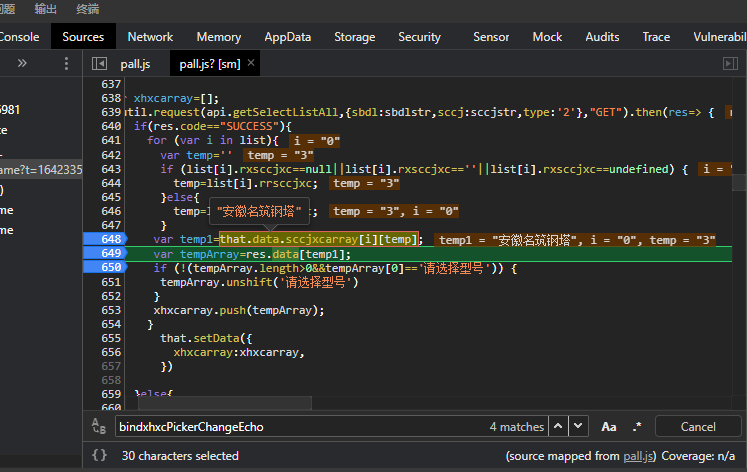Cancel the search bar

(698, 426)
